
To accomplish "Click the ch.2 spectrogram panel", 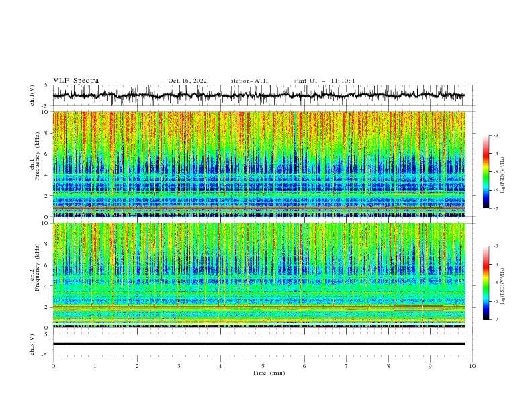I will click(x=259, y=275).
